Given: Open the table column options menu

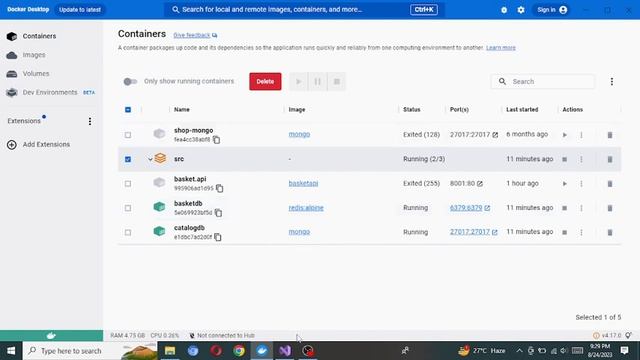Looking at the screenshot, I should click(x=611, y=82).
